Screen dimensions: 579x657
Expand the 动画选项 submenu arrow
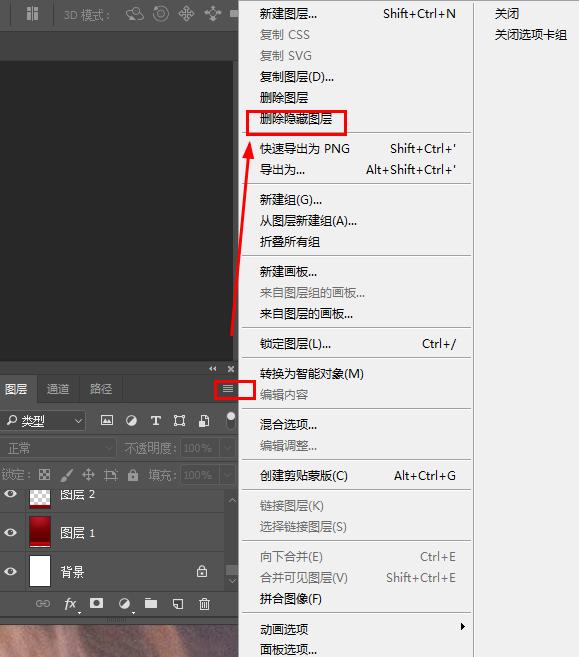463,626
